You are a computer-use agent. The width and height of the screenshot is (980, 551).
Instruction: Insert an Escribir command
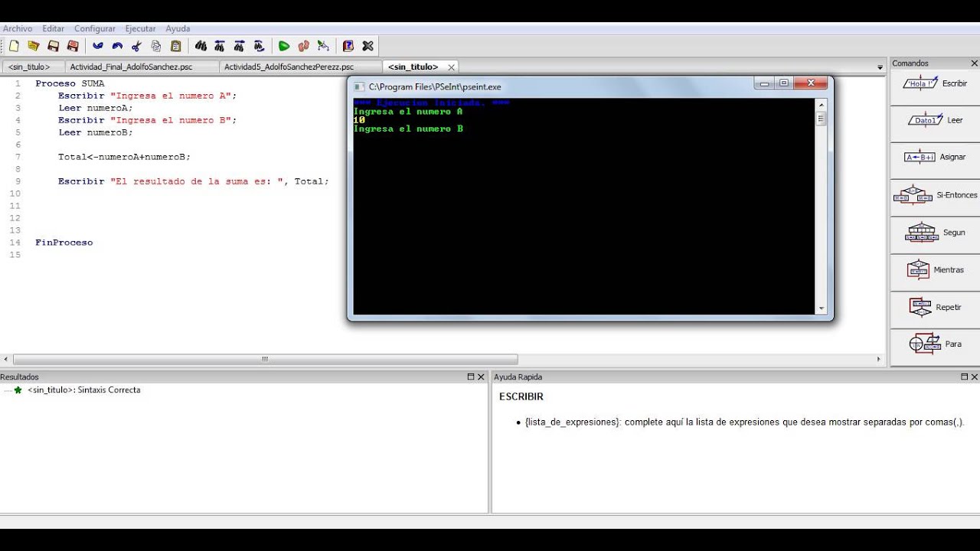pos(935,83)
